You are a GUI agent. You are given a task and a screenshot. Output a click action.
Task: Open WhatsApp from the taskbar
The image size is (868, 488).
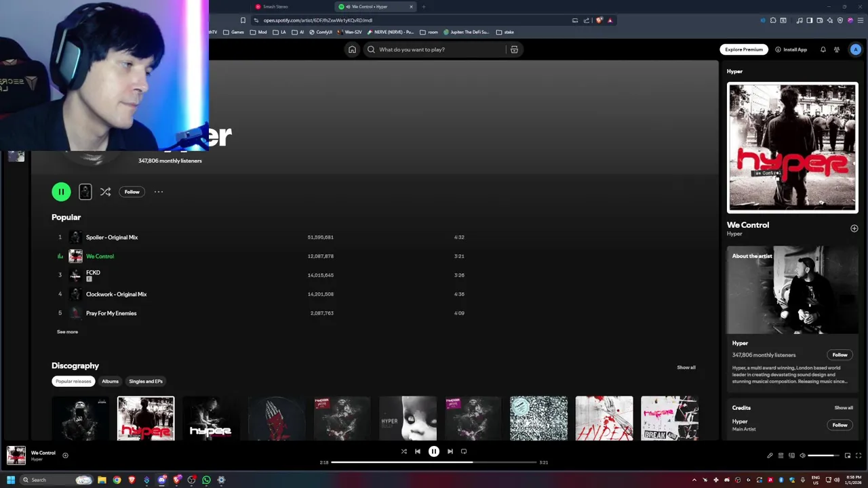tap(206, 480)
